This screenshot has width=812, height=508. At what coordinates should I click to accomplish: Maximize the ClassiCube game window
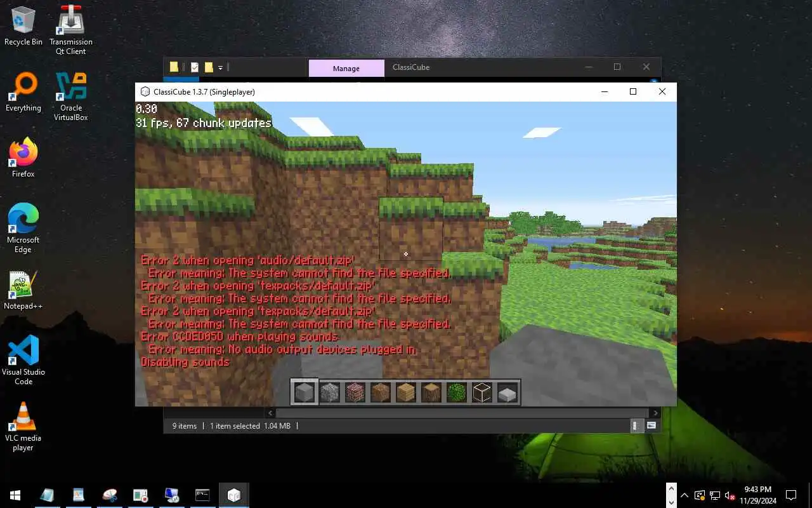point(632,91)
